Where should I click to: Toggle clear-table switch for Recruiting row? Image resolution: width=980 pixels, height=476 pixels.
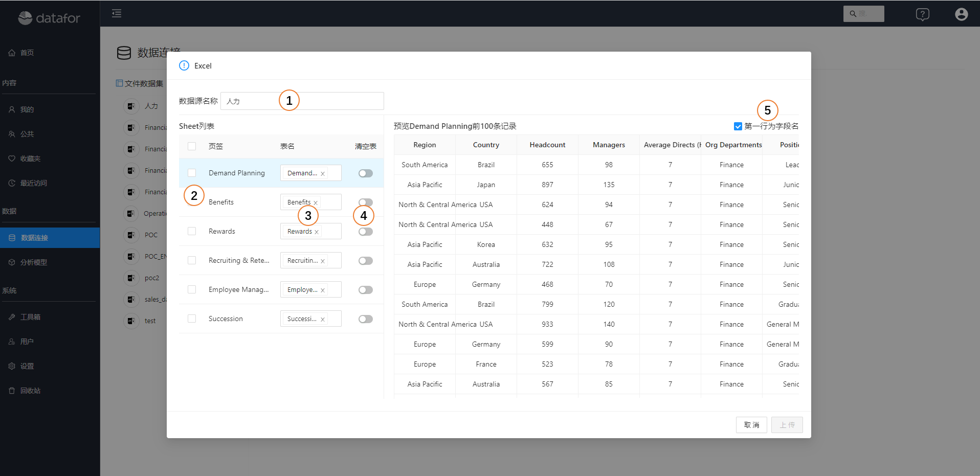[x=366, y=261]
